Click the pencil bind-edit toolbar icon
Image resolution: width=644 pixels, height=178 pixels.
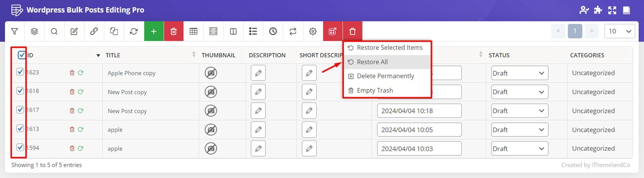74,31
